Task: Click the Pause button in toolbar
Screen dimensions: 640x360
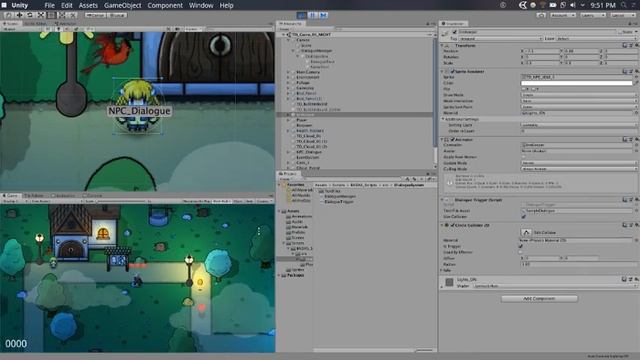Action: click(x=312, y=15)
